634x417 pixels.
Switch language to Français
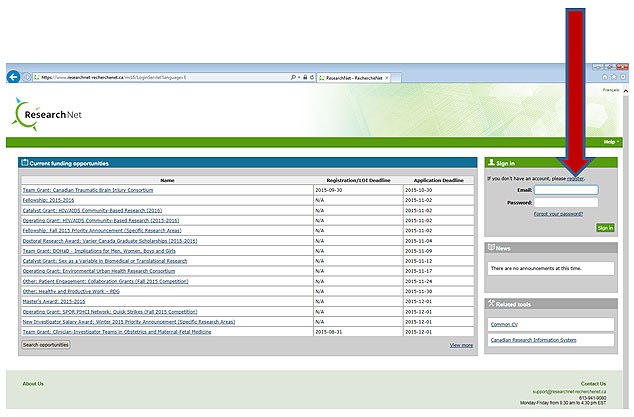click(609, 91)
